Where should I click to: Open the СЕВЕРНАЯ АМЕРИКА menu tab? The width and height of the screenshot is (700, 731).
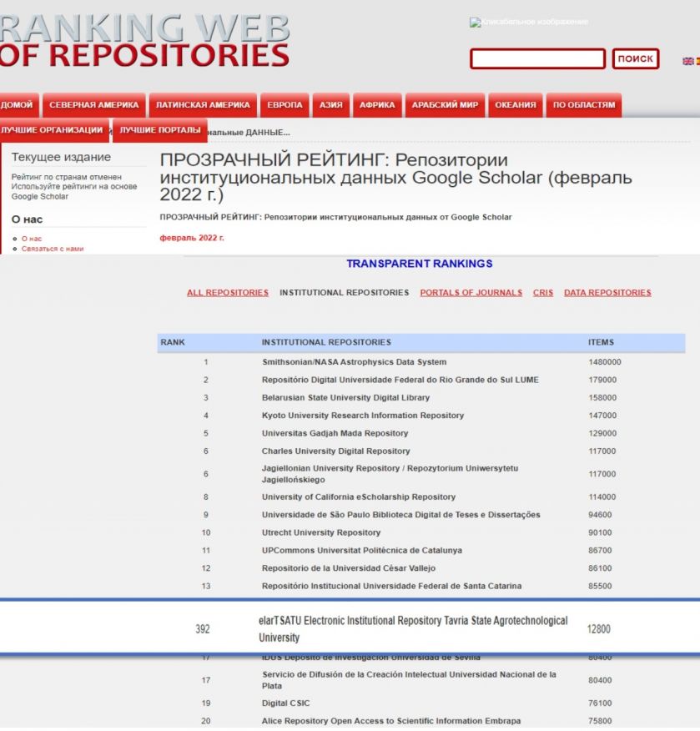94,105
